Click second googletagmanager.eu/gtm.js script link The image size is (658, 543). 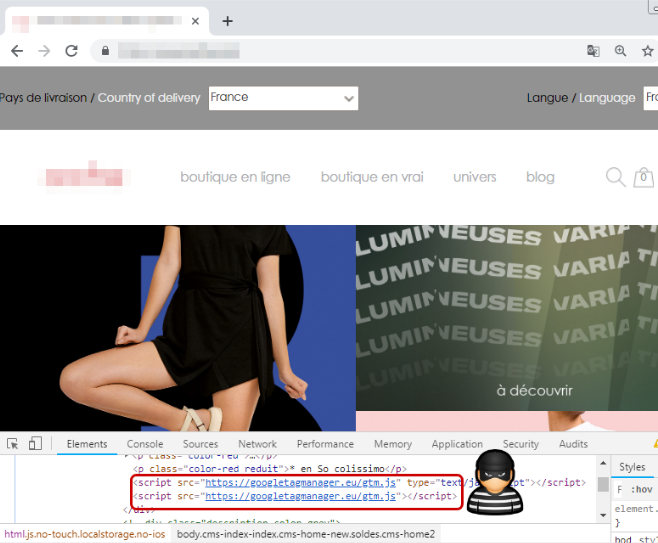tap(300, 496)
